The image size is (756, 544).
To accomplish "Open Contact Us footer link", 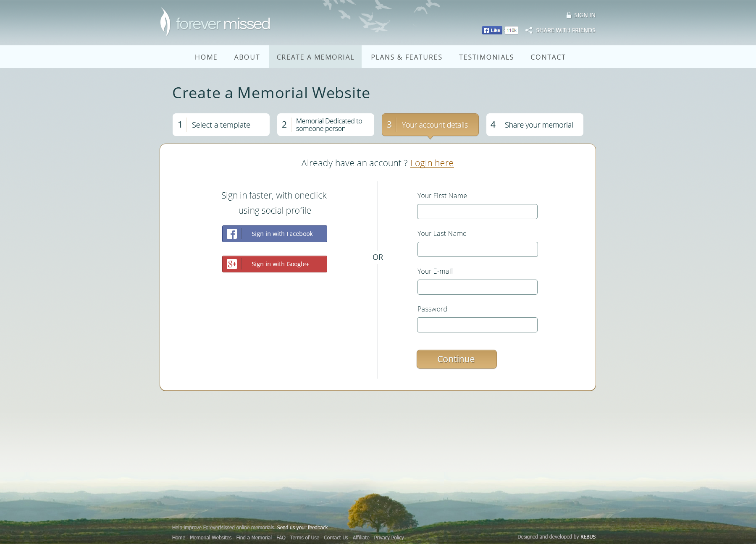I will click(x=336, y=538).
